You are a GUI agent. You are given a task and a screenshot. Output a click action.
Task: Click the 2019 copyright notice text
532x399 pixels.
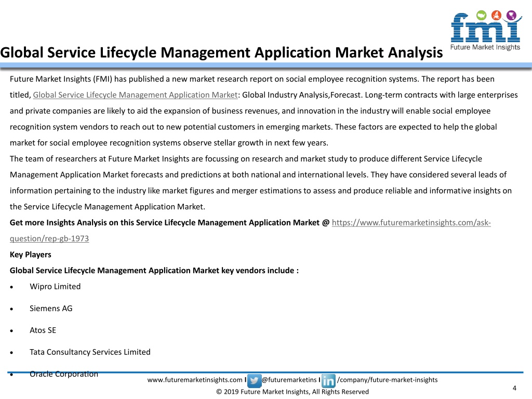[292, 392]
